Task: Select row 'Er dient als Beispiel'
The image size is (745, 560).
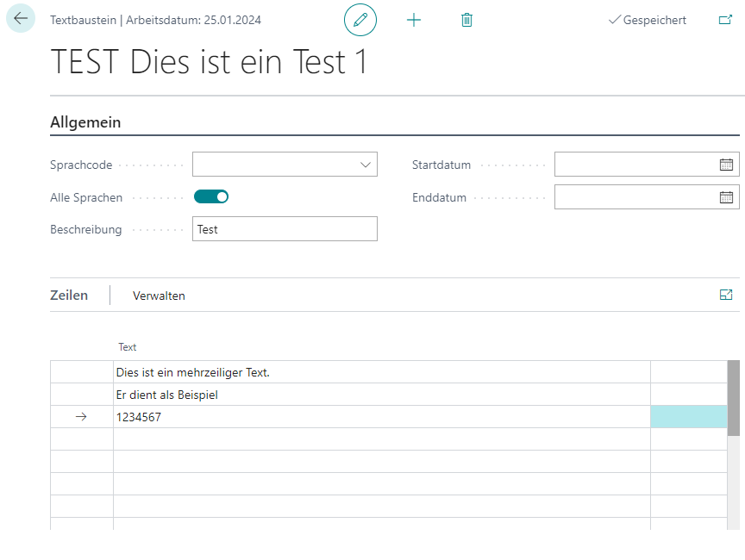Action: coord(379,395)
